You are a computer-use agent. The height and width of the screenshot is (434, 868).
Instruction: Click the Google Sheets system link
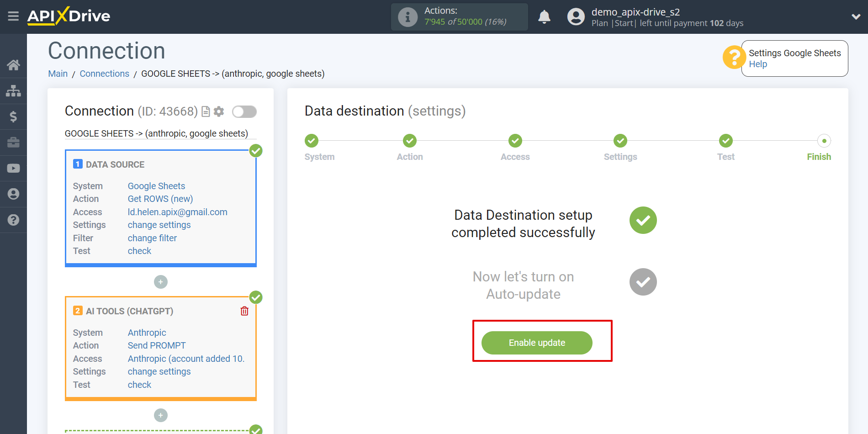[156, 186]
